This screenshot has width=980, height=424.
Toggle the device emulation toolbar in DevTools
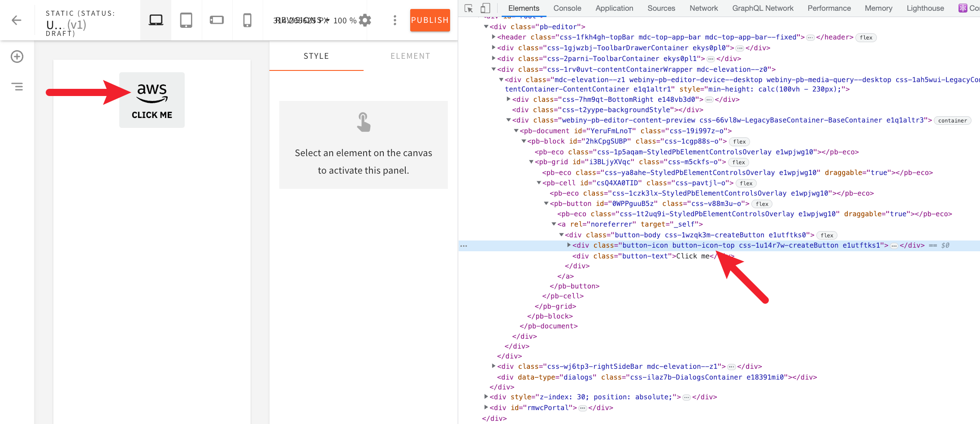[485, 8]
